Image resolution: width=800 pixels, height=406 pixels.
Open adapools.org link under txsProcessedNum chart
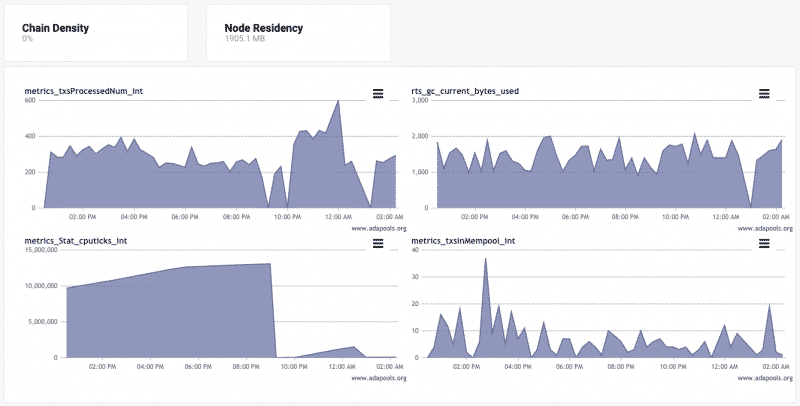point(379,228)
